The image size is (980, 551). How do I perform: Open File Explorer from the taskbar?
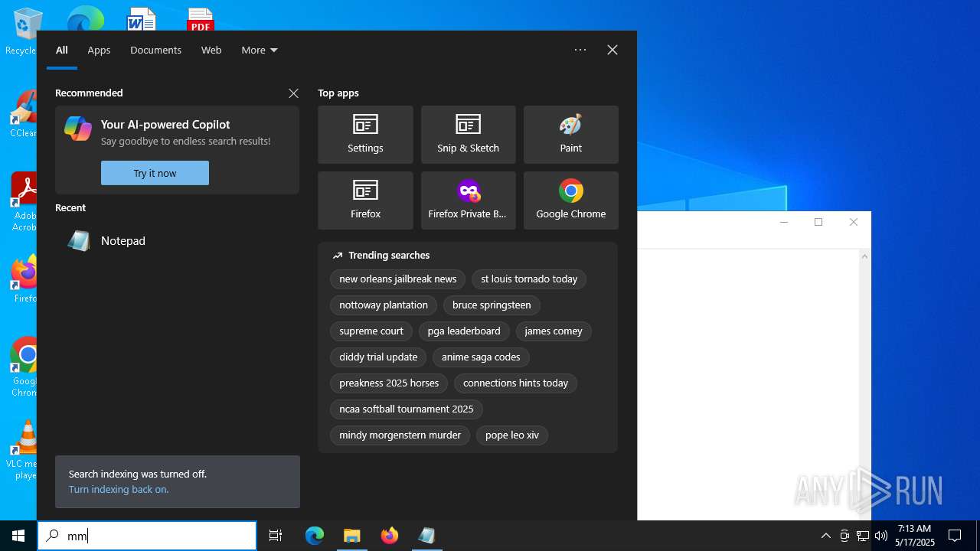click(x=351, y=536)
